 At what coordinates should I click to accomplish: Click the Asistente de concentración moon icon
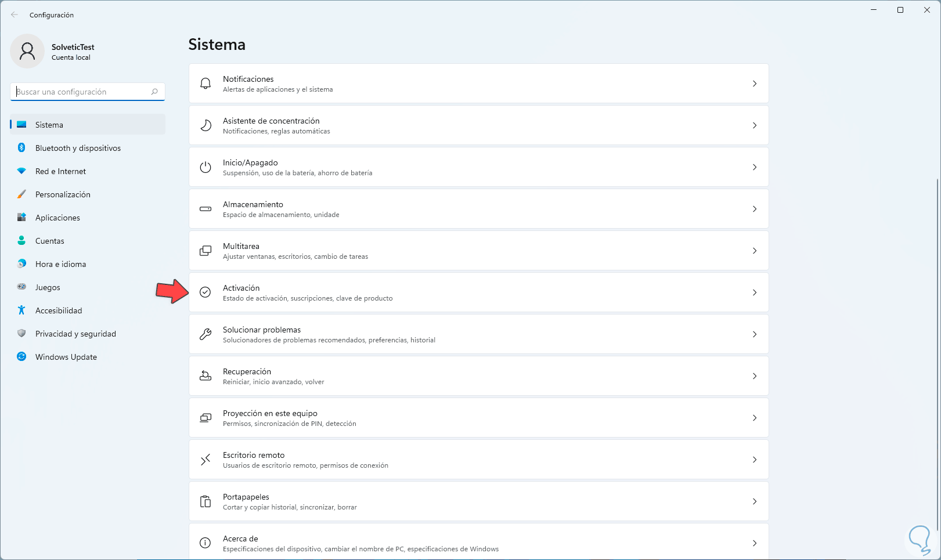click(205, 125)
